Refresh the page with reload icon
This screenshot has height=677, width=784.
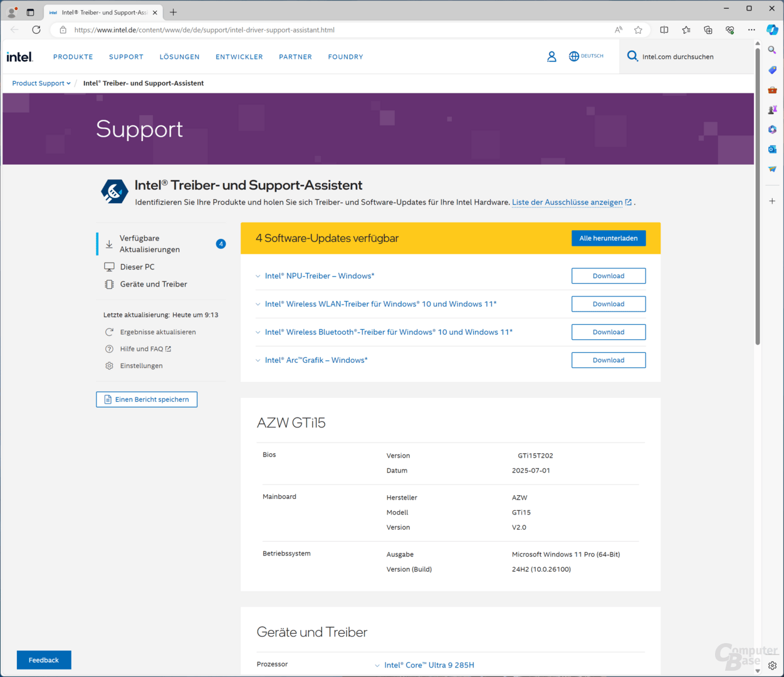(36, 29)
